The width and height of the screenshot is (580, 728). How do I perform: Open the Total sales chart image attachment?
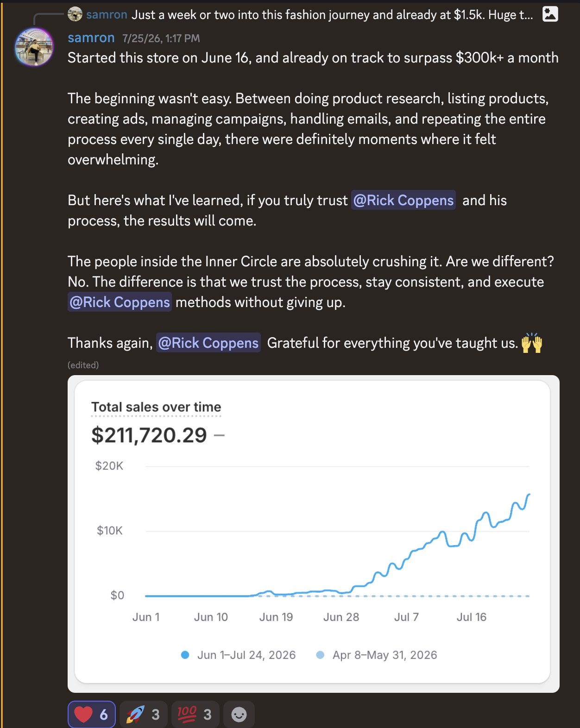(314, 533)
